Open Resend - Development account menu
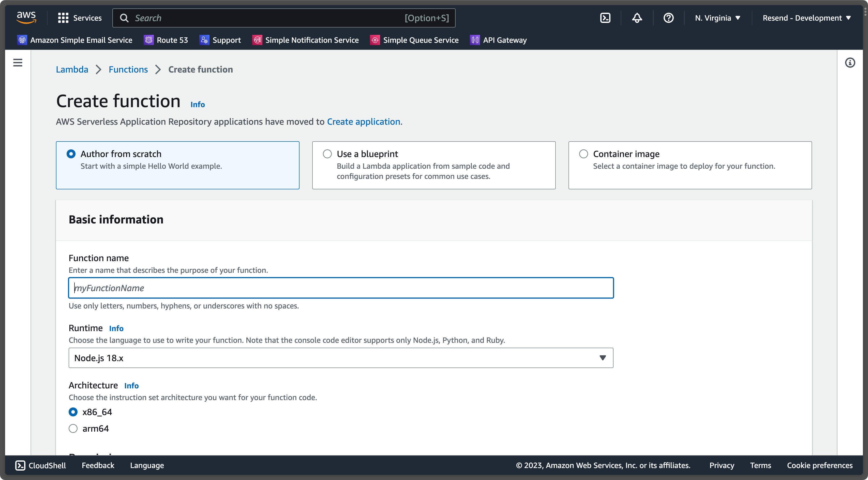Screen dimensions: 868x480 tap(807, 18)
